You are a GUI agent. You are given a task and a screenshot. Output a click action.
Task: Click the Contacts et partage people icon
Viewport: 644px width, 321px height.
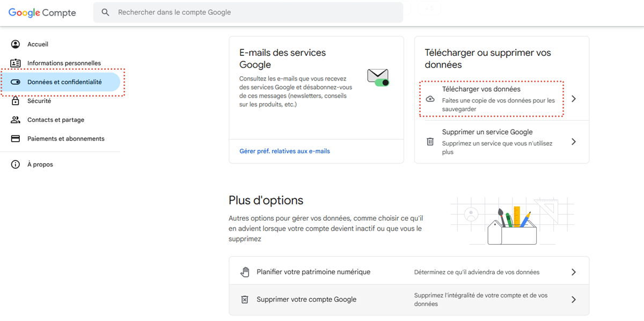16,120
